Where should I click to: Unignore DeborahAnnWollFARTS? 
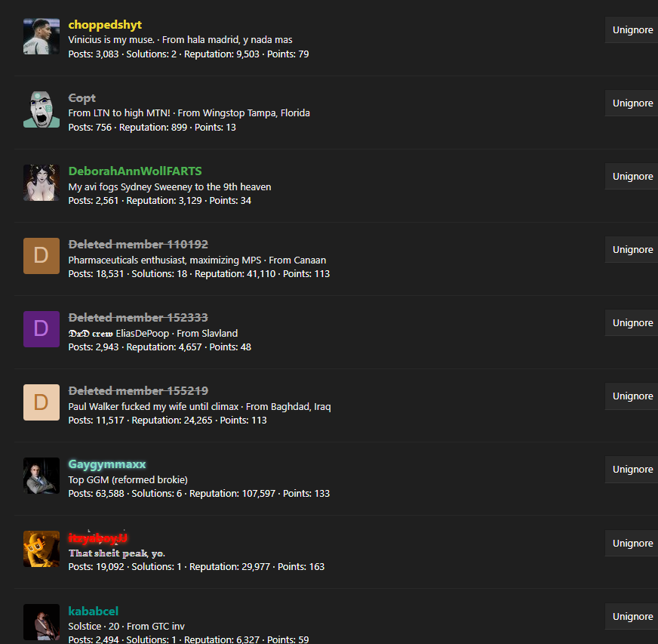pyautogui.click(x=632, y=177)
